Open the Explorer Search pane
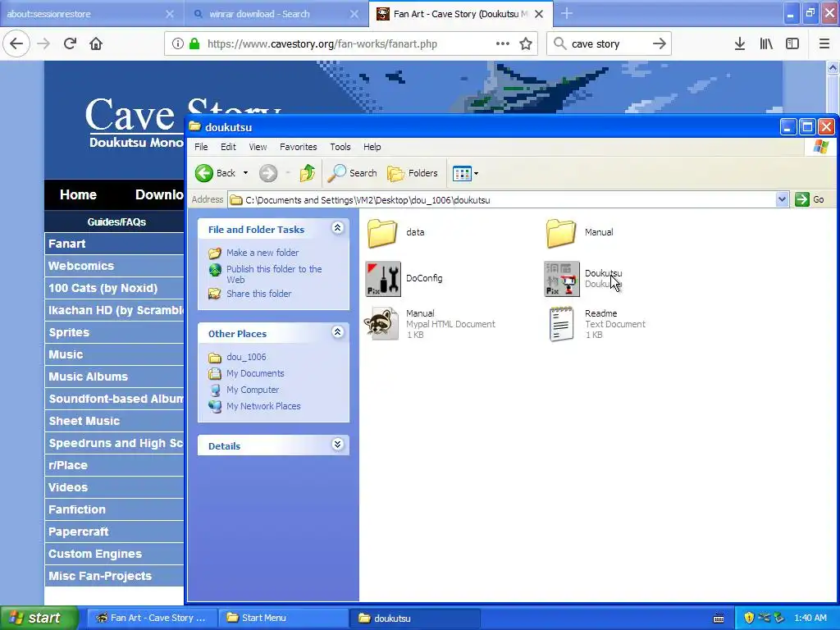The image size is (840, 630). point(353,173)
